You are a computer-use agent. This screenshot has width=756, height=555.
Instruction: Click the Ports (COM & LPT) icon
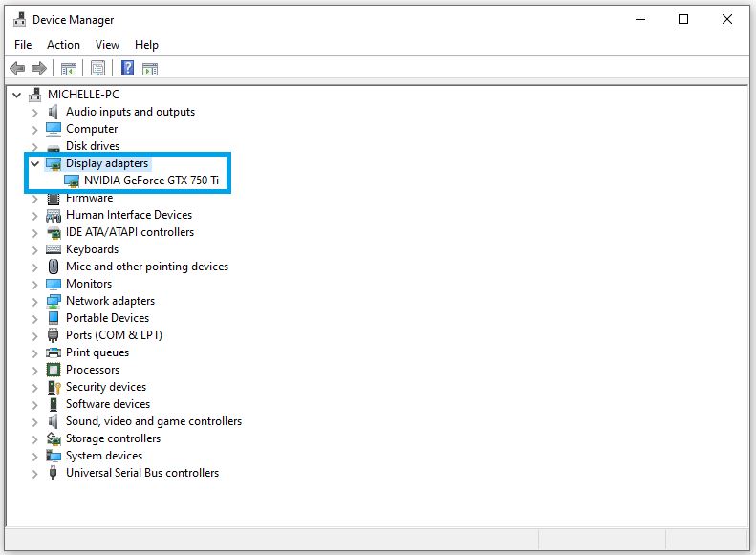pyautogui.click(x=53, y=335)
